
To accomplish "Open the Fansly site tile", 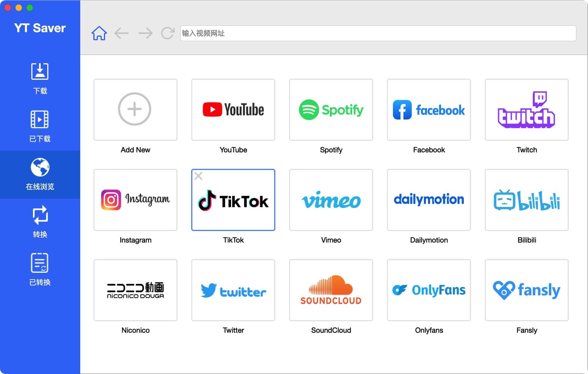I will click(x=527, y=290).
